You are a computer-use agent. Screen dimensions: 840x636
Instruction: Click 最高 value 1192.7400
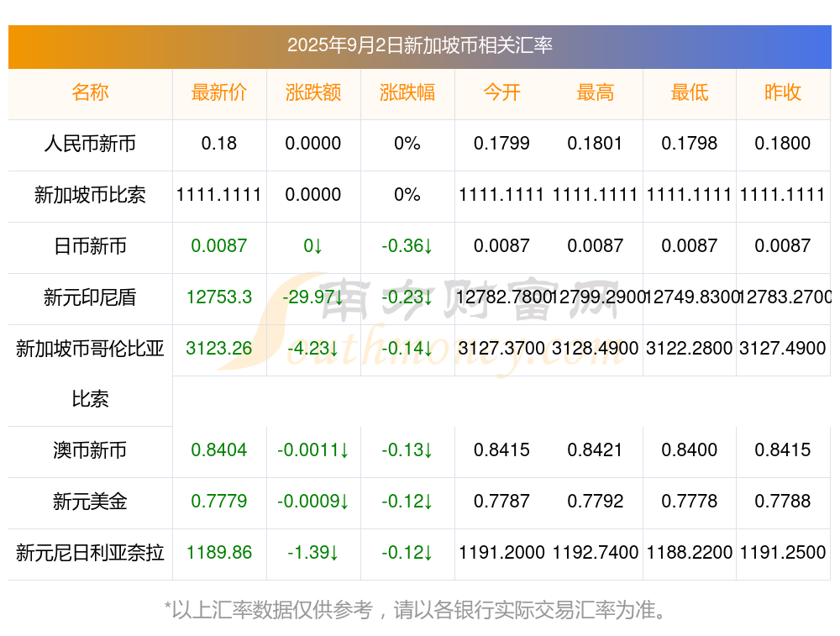pyautogui.click(x=596, y=553)
